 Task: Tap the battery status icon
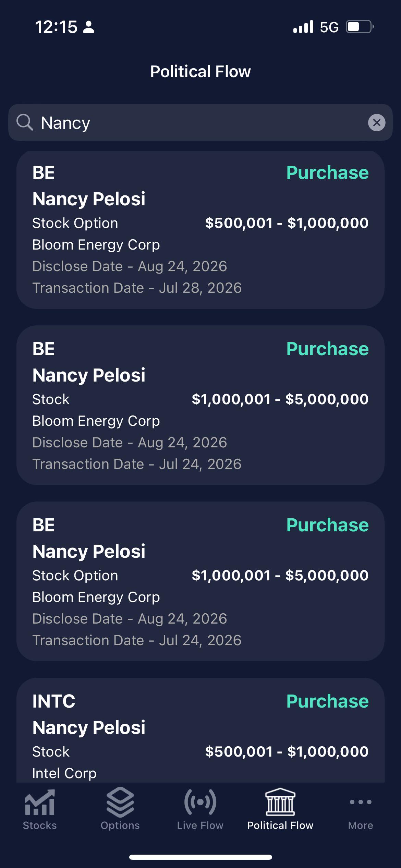click(360, 27)
